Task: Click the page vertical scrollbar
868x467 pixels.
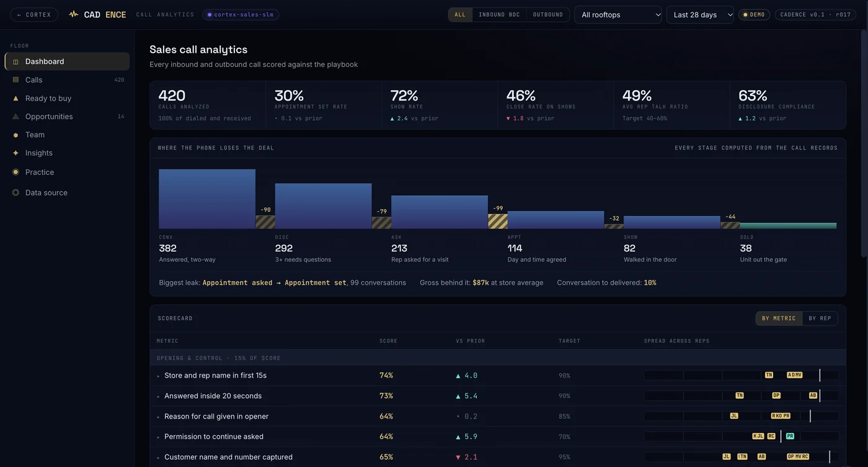Action: click(864, 143)
